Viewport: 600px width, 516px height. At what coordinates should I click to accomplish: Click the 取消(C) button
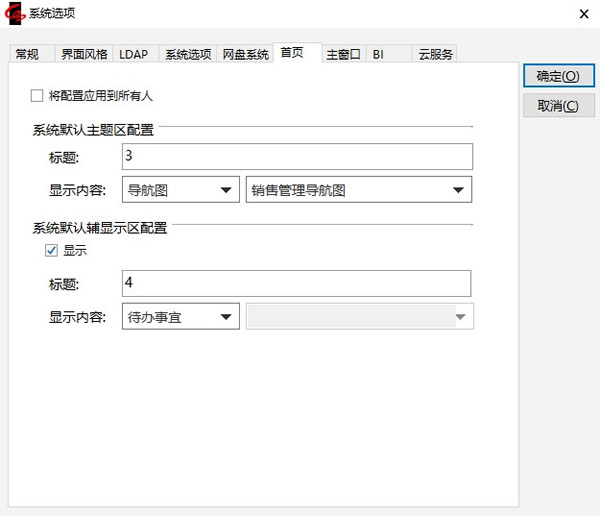click(558, 106)
